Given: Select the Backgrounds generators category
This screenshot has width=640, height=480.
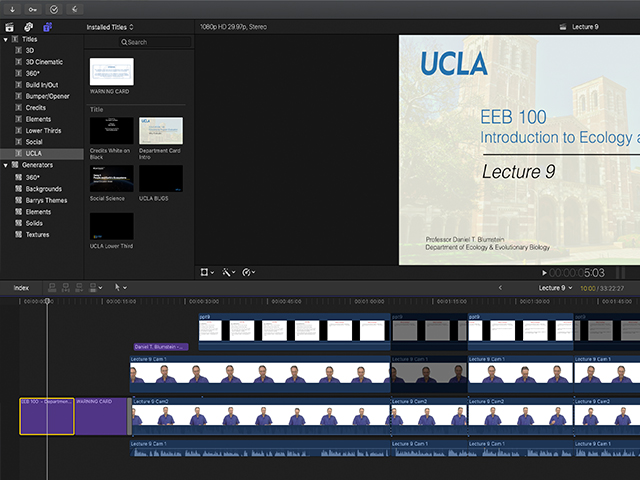Looking at the screenshot, I should [43, 188].
